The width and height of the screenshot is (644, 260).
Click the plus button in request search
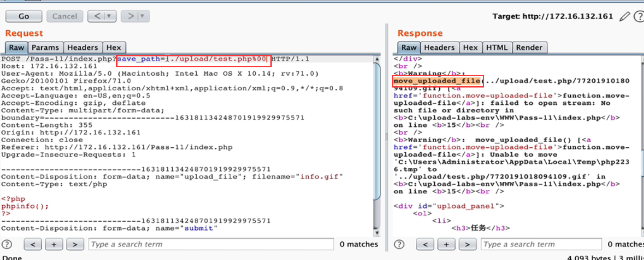tap(54, 244)
